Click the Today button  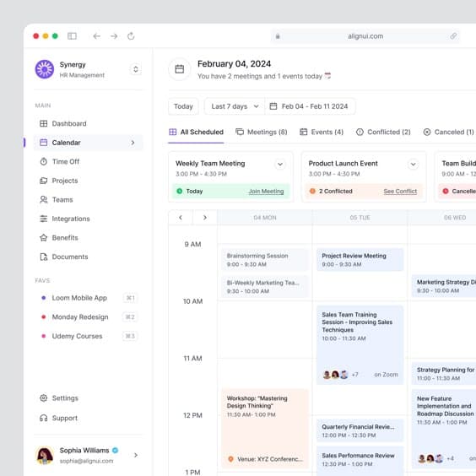click(183, 106)
